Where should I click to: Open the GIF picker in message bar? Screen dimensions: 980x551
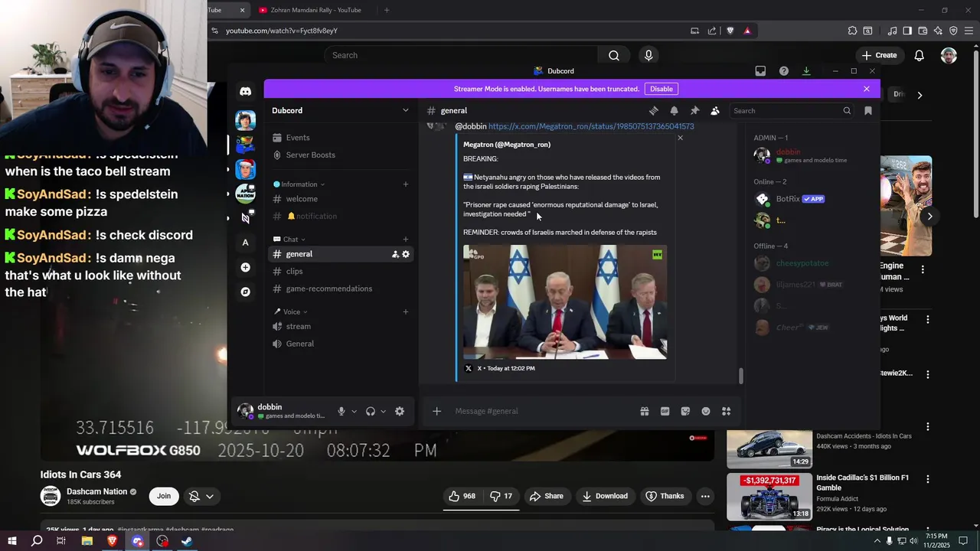(x=665, y=411)
